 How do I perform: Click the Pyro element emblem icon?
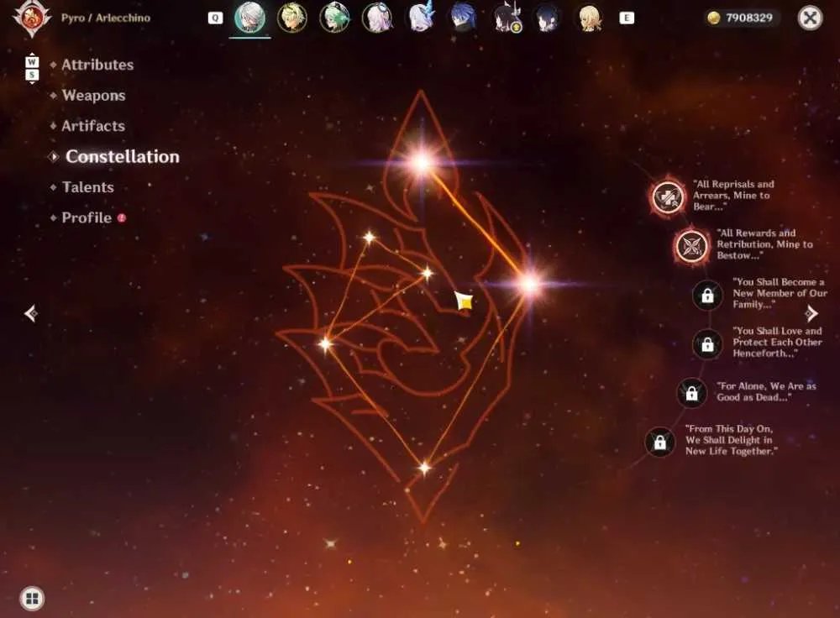[32, 18]
